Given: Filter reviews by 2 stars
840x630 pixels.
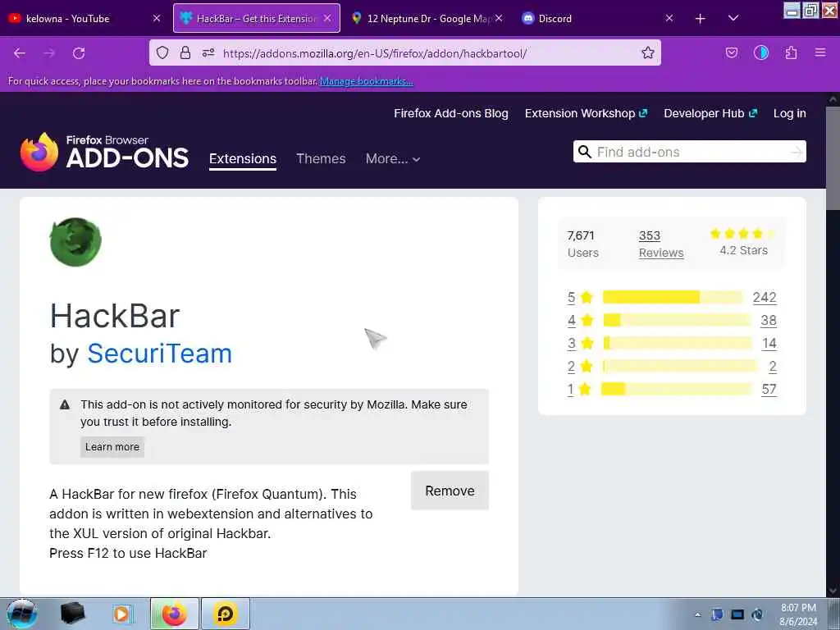Looking at the screenshot, I should pos(580,367).
